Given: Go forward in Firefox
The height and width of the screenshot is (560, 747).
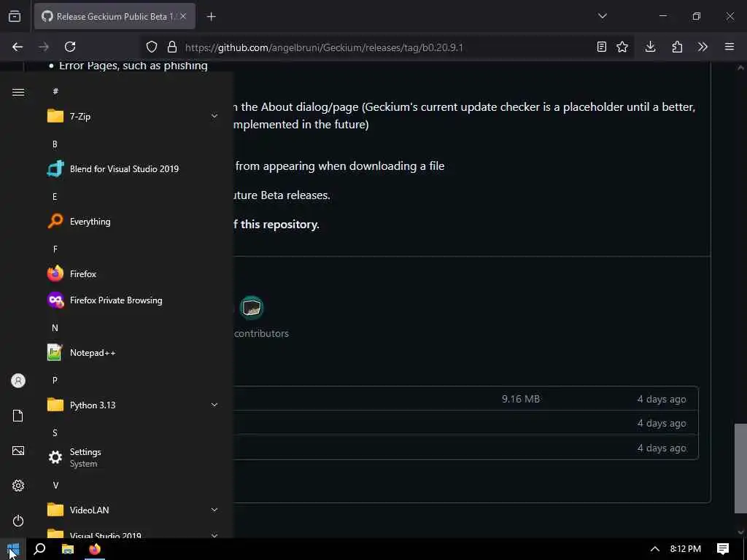Looking at the screenshot, I should tap(43, 47).
